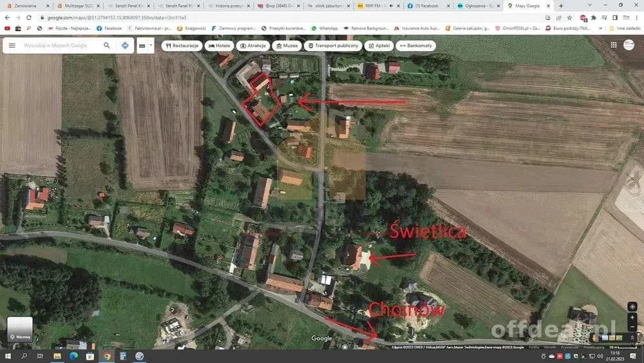Open the Remove Background bookmark
Image resolution: width=644 pixels, height=363 pixels.
366,28
